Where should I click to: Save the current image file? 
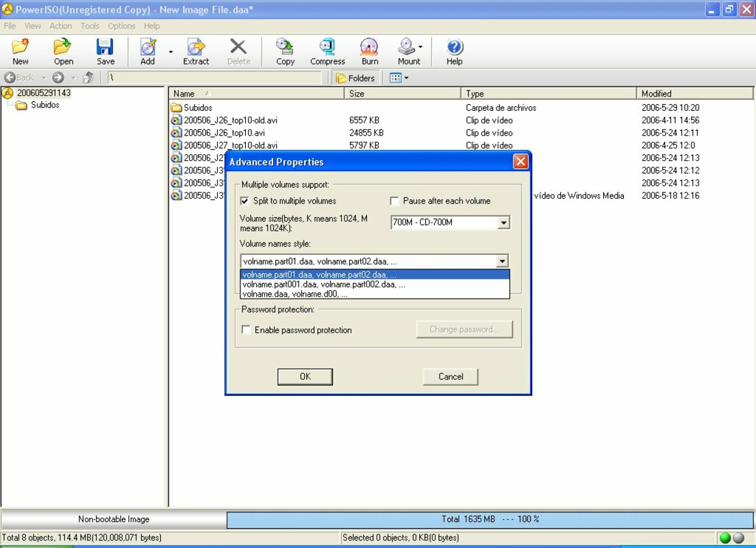pyautogui.click(x=105, y=48)
